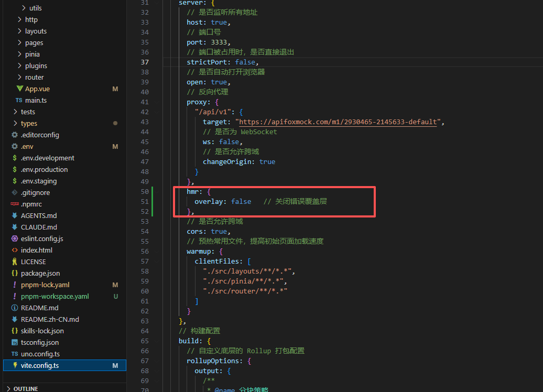Click the Vue icon of App.vue
The width and height of the screenshot is (543, 392).
pyautogui.click(x=20, y=88)
